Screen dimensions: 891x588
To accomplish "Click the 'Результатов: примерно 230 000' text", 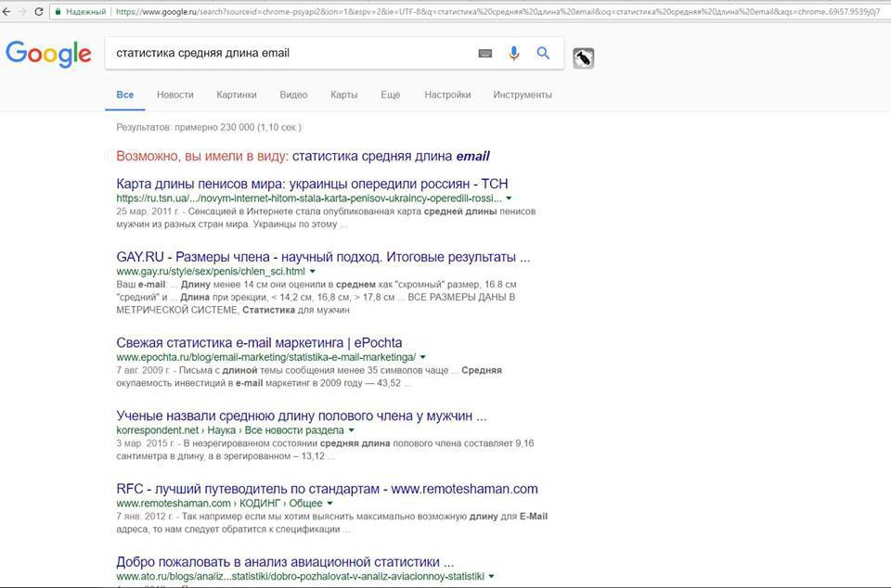I will 209,127.
